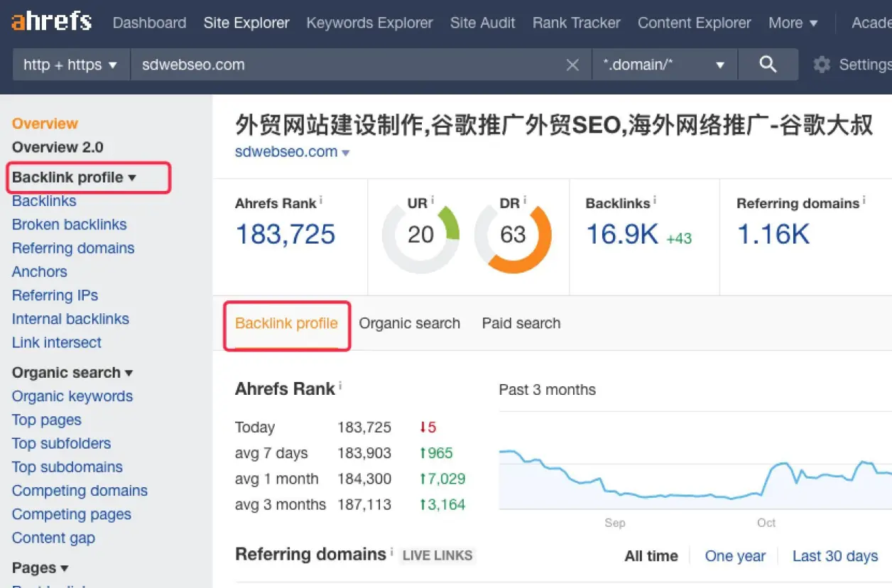Click info icon beside Referring domains metric
Image resolution: width=892 pixels, height=588 pixels.
pyautogui.click(x=864, y=202)
